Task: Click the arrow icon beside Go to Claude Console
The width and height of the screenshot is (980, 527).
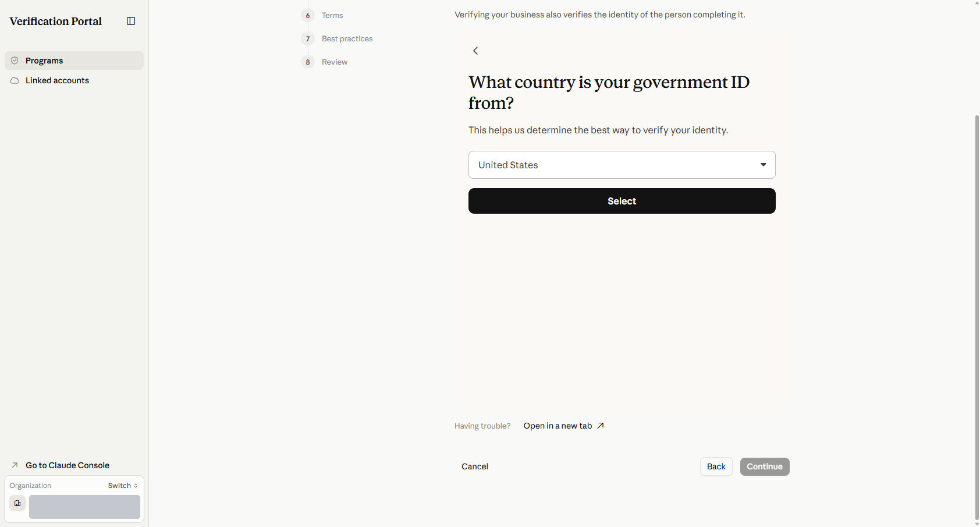Action: 15,465
